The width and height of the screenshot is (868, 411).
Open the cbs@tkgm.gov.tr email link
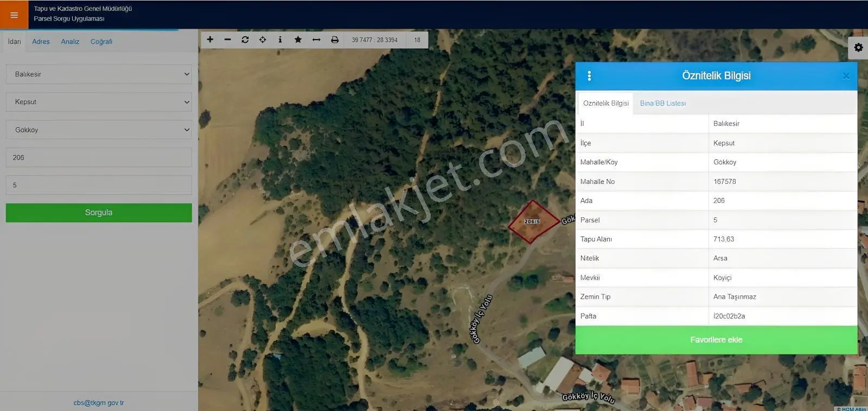coord(99,403)
